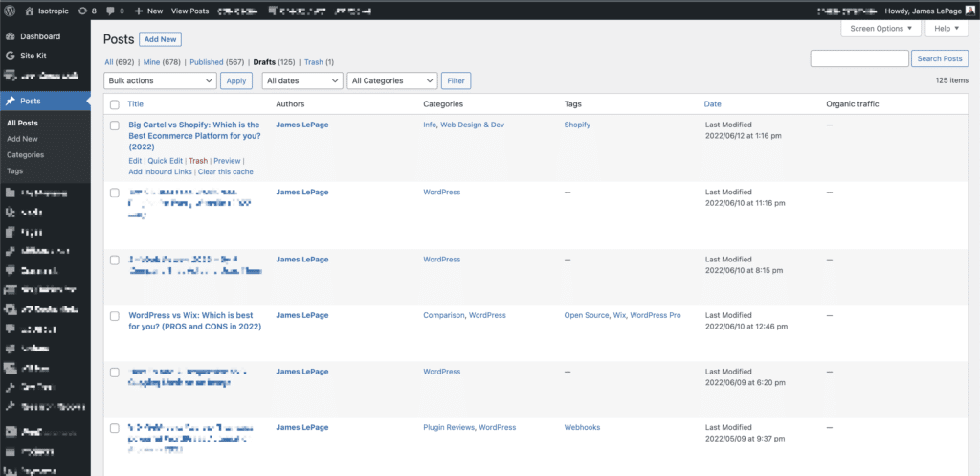Click the WordPress Pro tag link
Viewport: 980px width, 476px height.
(x=655, y=316)
